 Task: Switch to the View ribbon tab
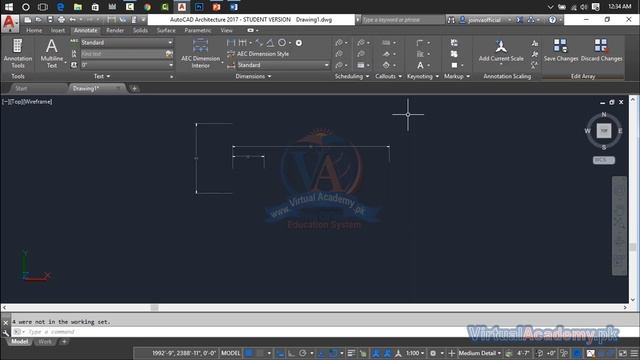[227, 30]
